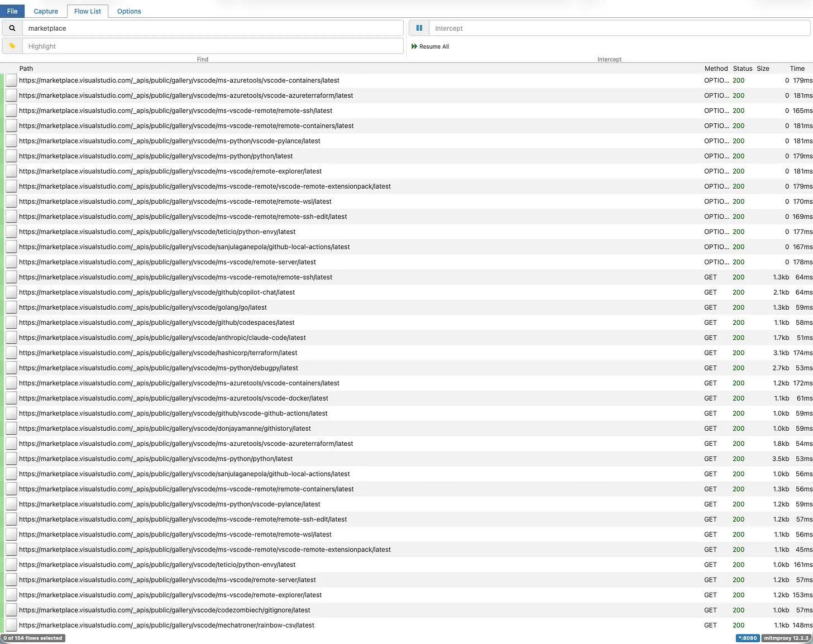
Task: Click the flow icon of the github/codespaces row
Action: [11, 322]
